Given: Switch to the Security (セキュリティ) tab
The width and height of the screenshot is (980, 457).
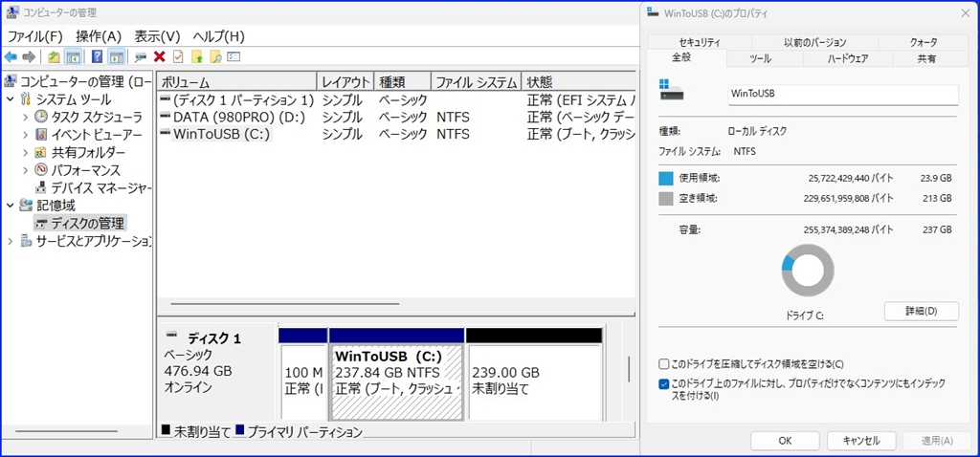Looking at the screenshot, I should pyautogui.click(x=700, y=42).
